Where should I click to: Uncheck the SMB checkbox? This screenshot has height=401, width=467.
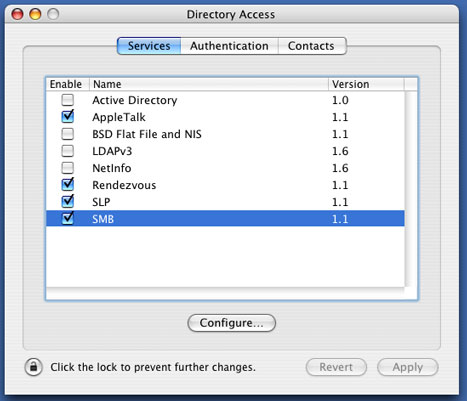[x=68, y=218]
